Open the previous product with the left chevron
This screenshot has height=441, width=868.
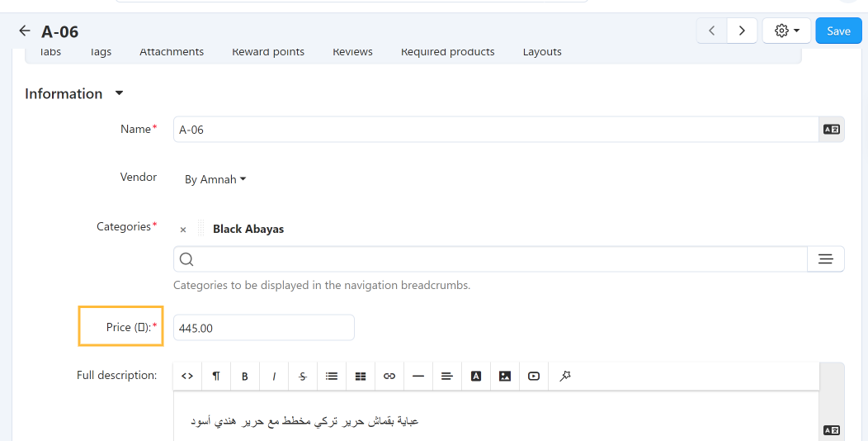coord(712,31)
